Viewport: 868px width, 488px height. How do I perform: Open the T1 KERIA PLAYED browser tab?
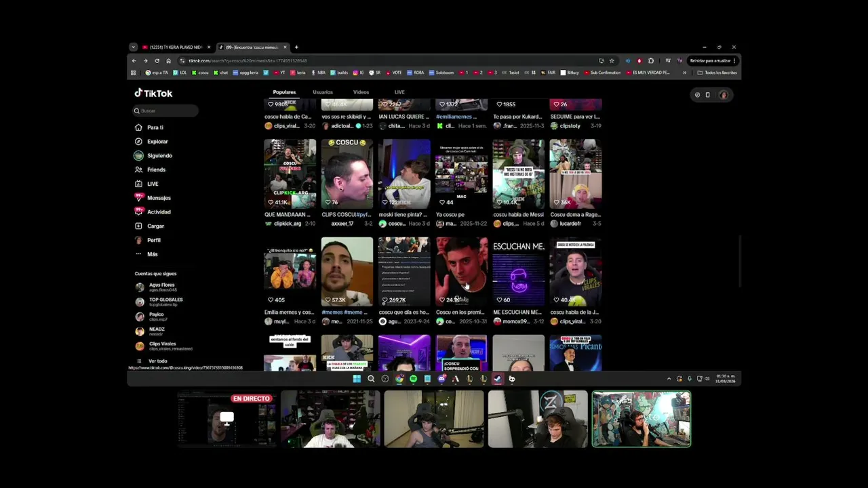pos(176,47)
